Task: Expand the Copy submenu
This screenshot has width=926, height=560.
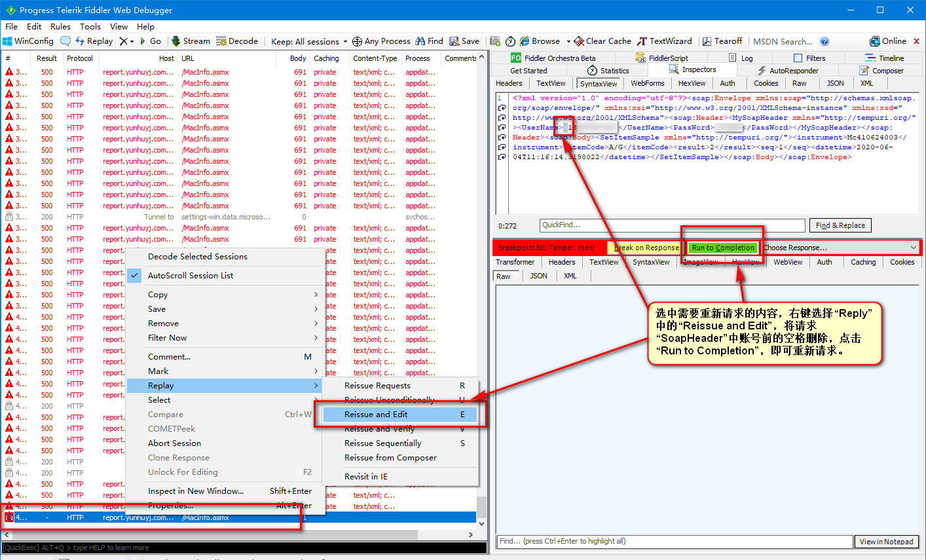Action: [225, 295]
